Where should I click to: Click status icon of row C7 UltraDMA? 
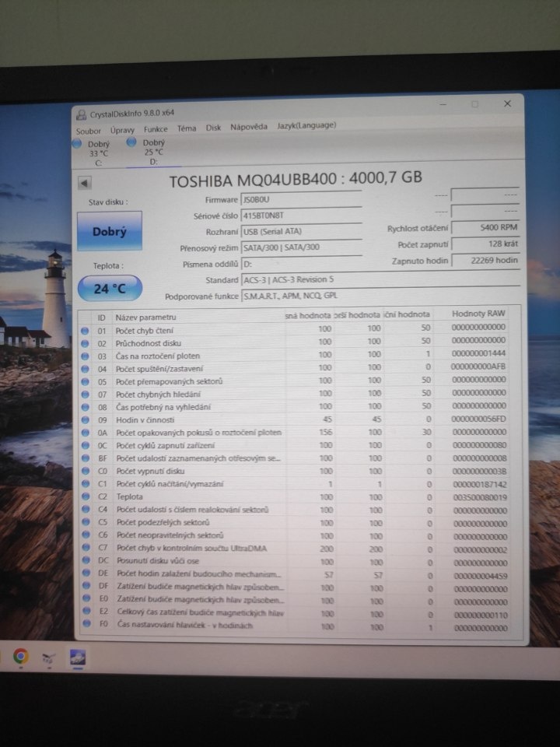click(x=86, y=548)
